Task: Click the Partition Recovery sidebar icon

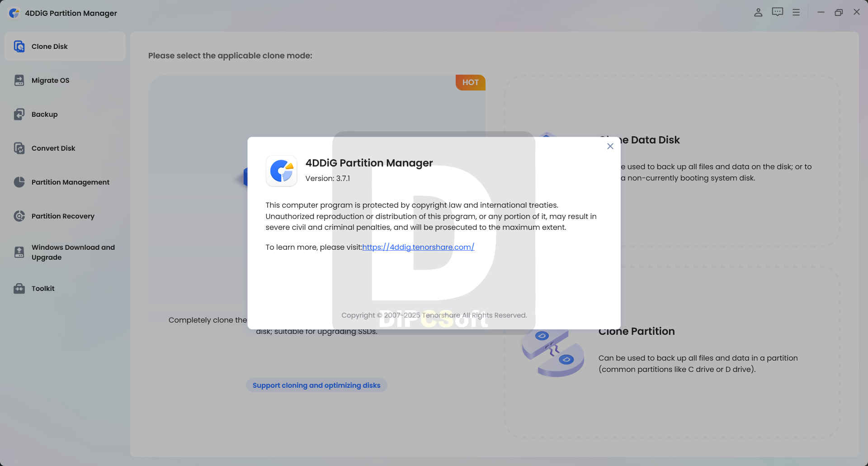Action: 19,216
